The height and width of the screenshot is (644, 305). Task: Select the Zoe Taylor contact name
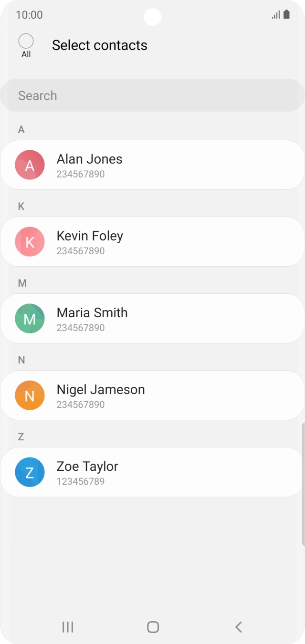87,467
